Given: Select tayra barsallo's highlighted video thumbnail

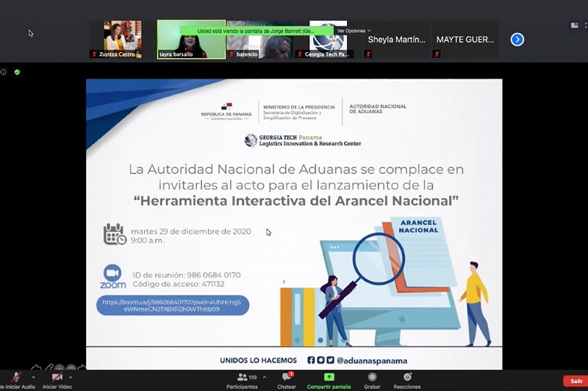Looking at the screenshot, I should point(191,40).
